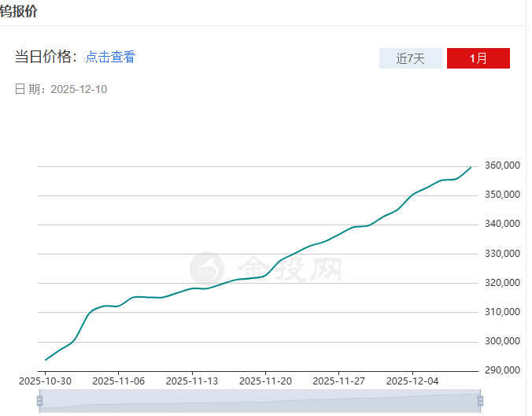Click the date value 2025-12-10

pyautogui.click(x=79, y=89)
